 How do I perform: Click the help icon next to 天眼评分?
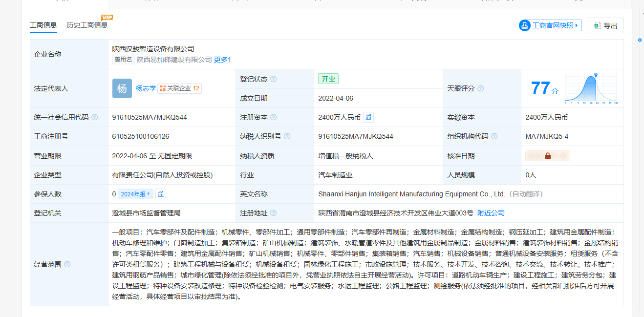(x=481, y=88)
